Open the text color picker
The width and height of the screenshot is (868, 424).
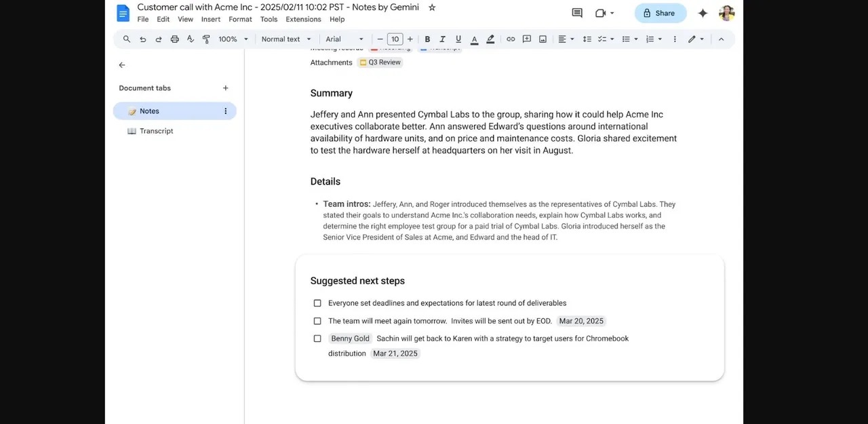tap(474, 39)
